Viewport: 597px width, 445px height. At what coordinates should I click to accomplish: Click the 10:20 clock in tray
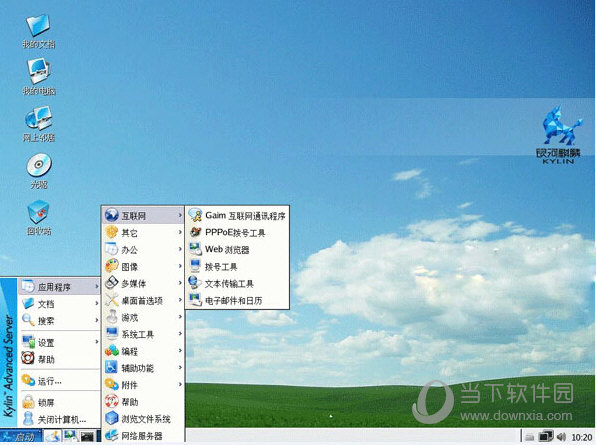[x=582, y=437]
